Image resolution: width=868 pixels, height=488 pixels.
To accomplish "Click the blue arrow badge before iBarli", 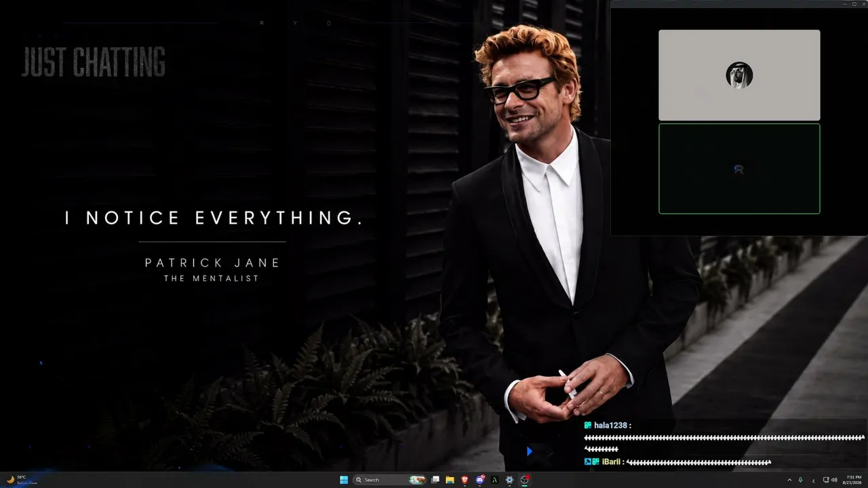I will click(588, 462).
